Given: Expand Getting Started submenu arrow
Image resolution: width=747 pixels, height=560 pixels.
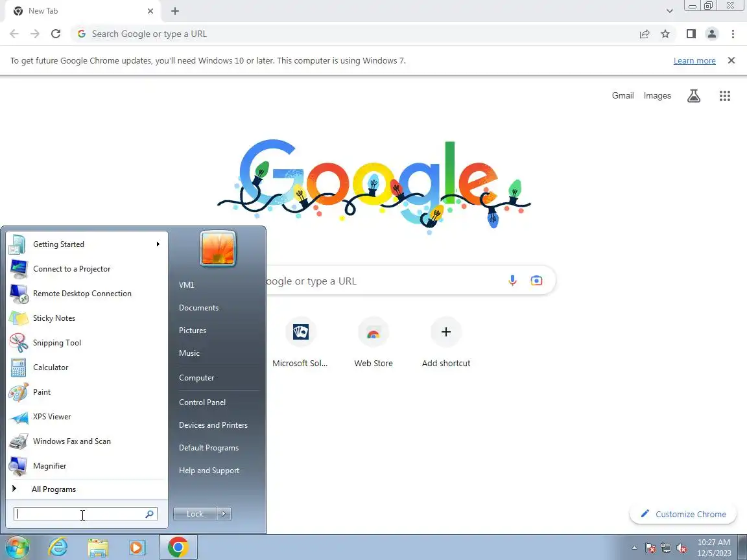Looking at the screenshot, I should point(158,244).
